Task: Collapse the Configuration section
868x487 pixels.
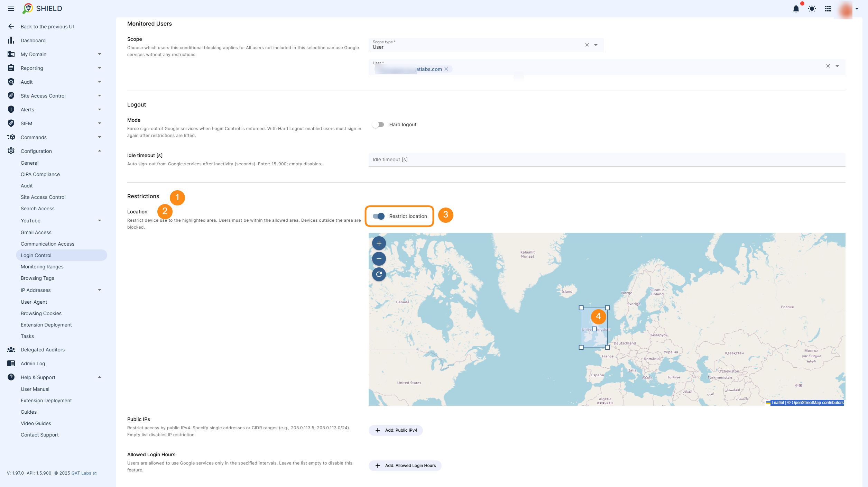Action: 100,151
